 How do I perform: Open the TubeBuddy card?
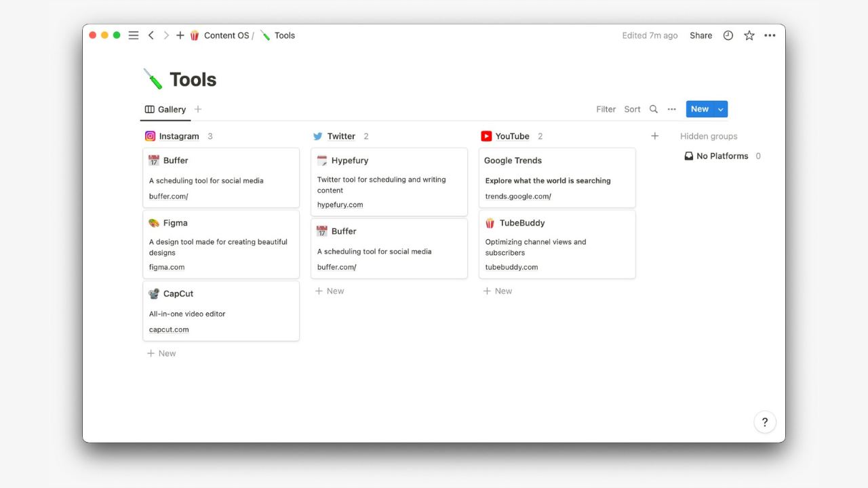pos(557,244)
